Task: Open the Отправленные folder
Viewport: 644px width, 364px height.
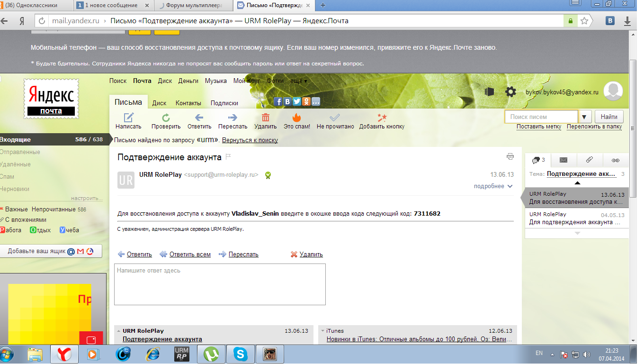Action: click(20, 152)
